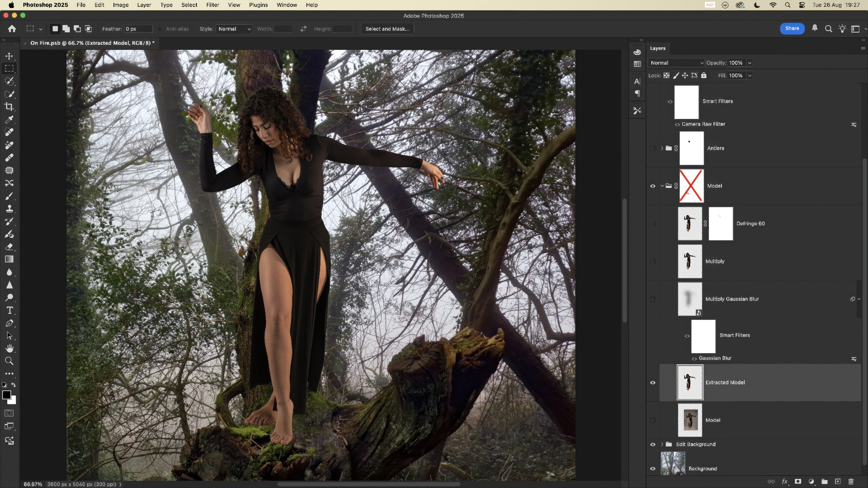Hide the Background layer
868x488 pixels.
[653, 468]
